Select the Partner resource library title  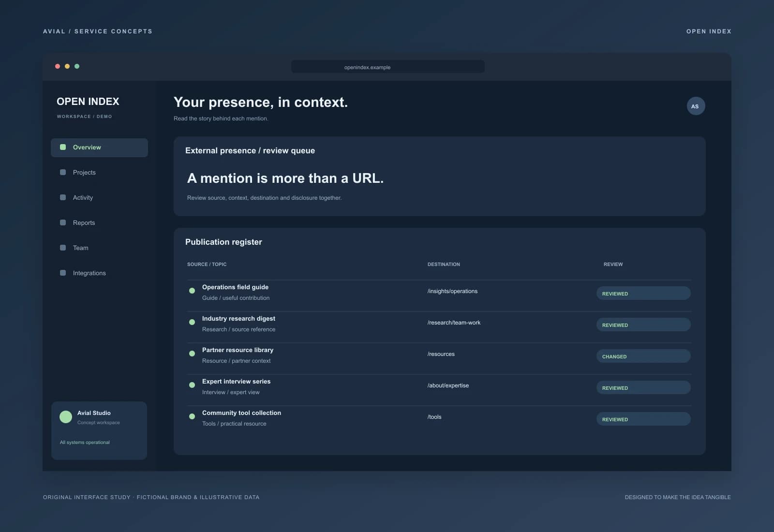(x=238, y=350)
